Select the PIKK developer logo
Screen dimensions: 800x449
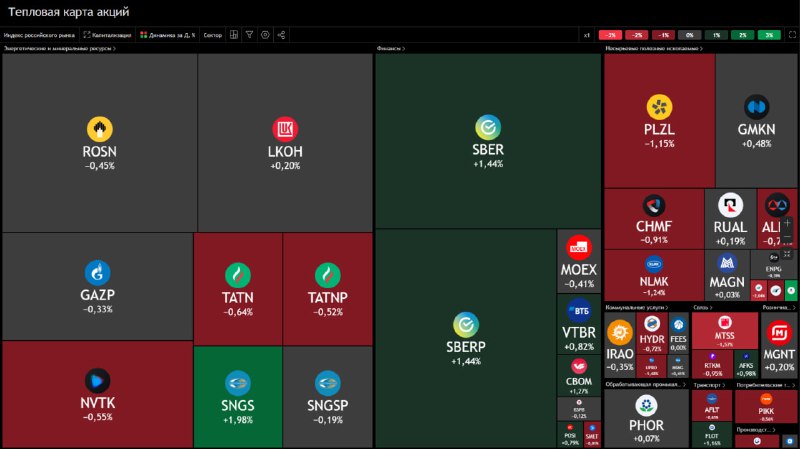[x=766, y=400]
